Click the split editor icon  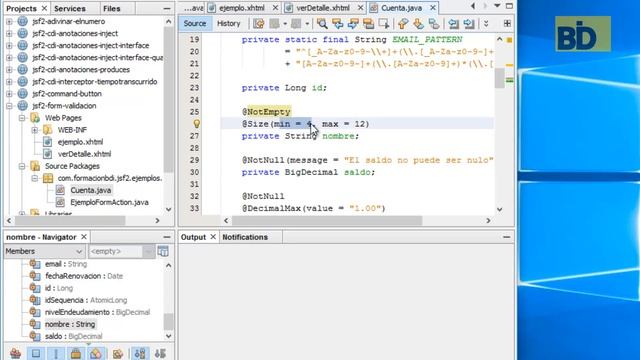507,24
